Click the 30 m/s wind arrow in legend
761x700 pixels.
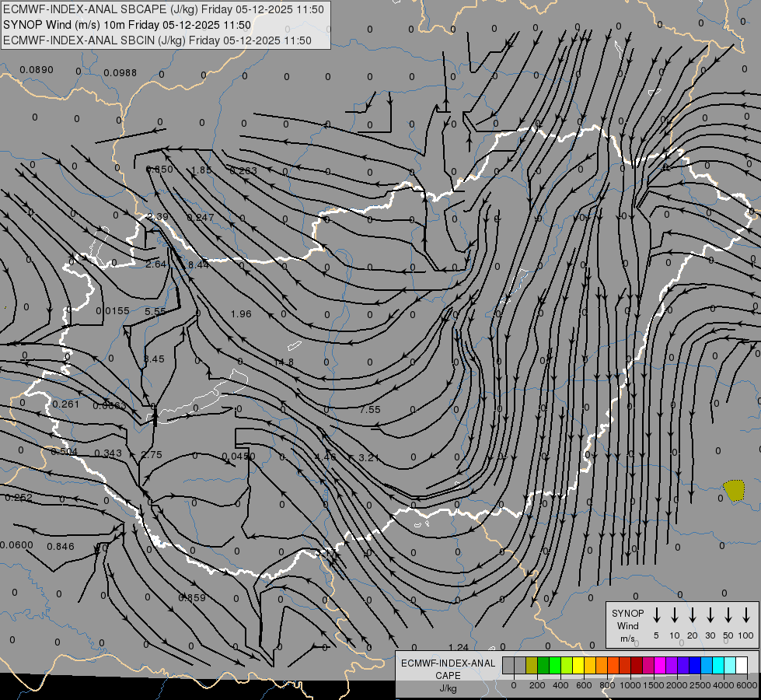710,615
